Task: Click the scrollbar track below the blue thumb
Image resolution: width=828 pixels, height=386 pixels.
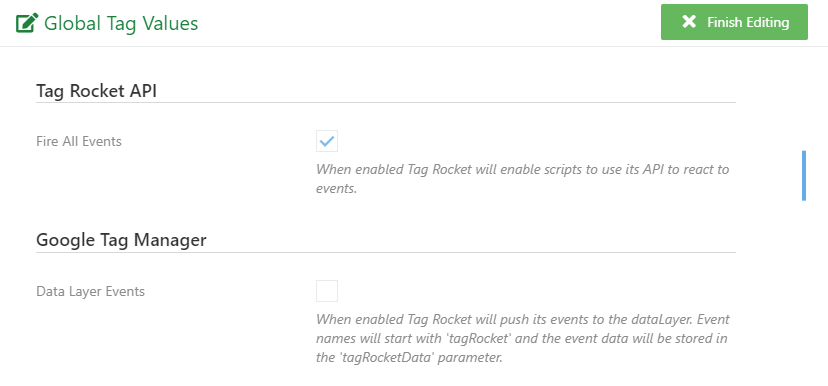Action: pos(804,290)
